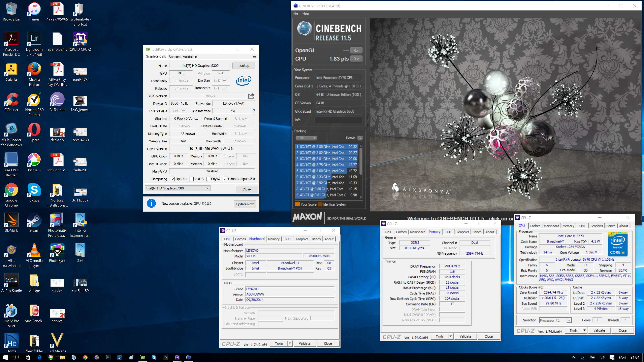Open the Google Chrome desktop shortcut
The image size is (644, 362).
click(x=11, y=195)
